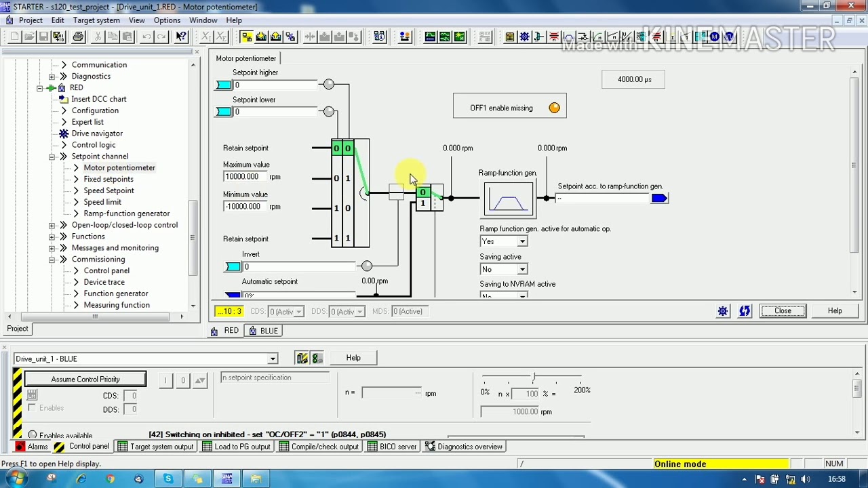Screen dimensions: 868x488
Task: Click the Open project folder icon
Action: pyautogui.click(x=29, y=37)
